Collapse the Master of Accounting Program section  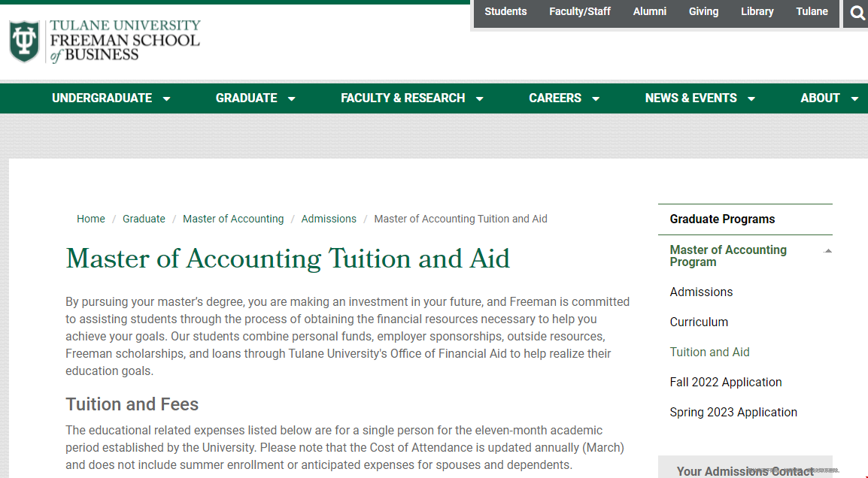828,251
